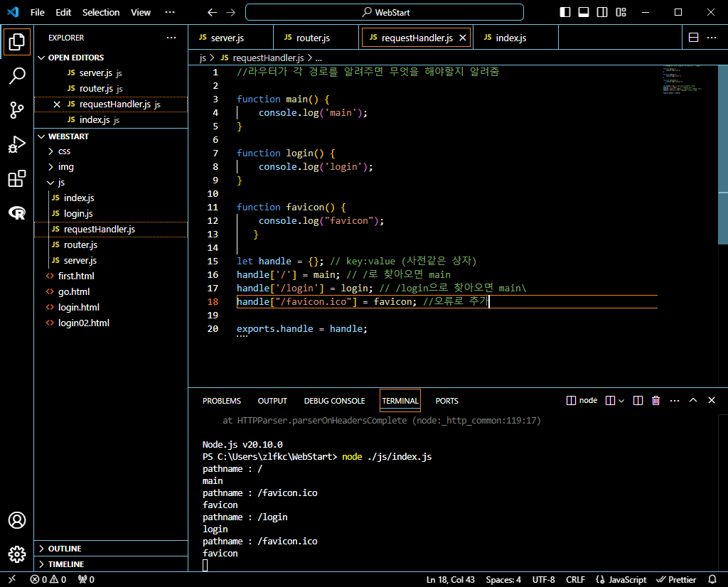The image size is (728, 587).
Task: Open the Ports panel tab
Action: (446, 401)
